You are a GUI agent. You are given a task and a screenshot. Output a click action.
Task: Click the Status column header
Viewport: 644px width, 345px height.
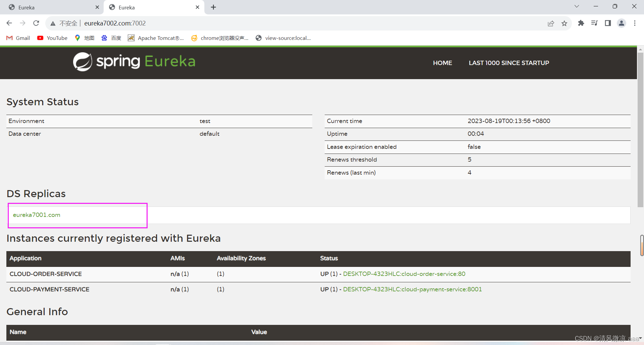tap(329, 258)
